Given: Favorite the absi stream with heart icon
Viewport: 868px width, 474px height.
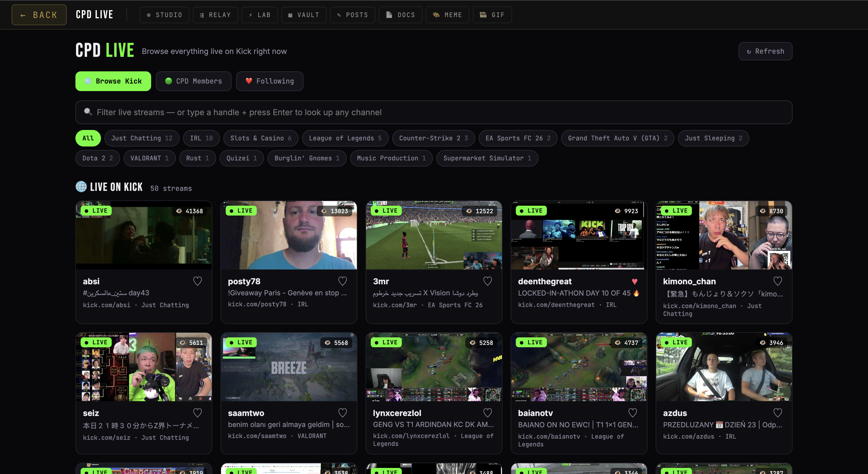Looking at the screenshot, I should pyautogui.click(x=198, y=281).
